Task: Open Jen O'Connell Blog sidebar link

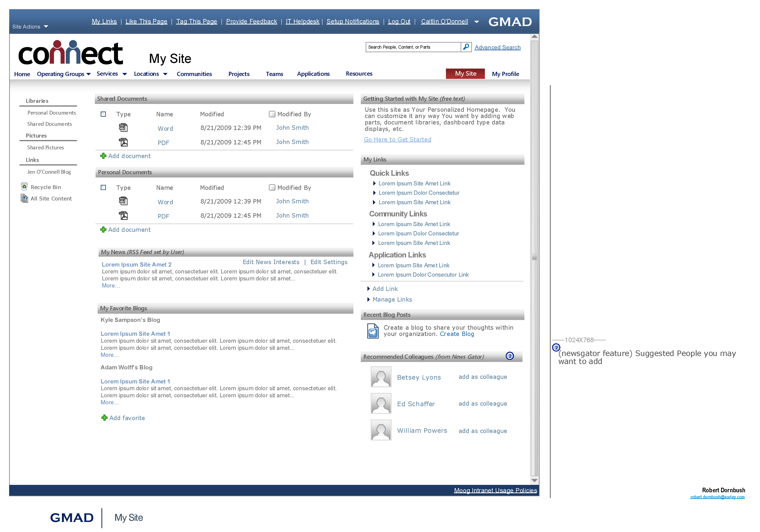Action: coord(49,172)
